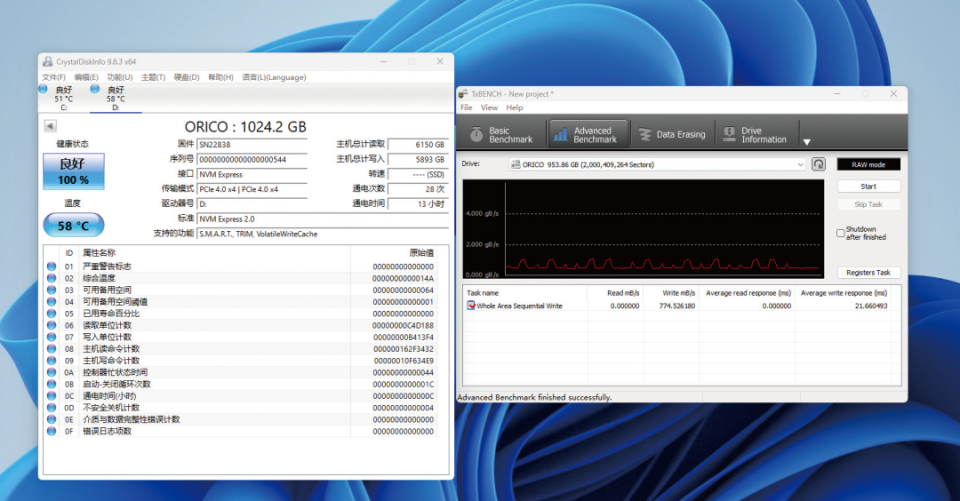The width and height of the screenshot is (960, 501).
Task: Select attribute row 03 可用备用空间
Action: (241, 290)
